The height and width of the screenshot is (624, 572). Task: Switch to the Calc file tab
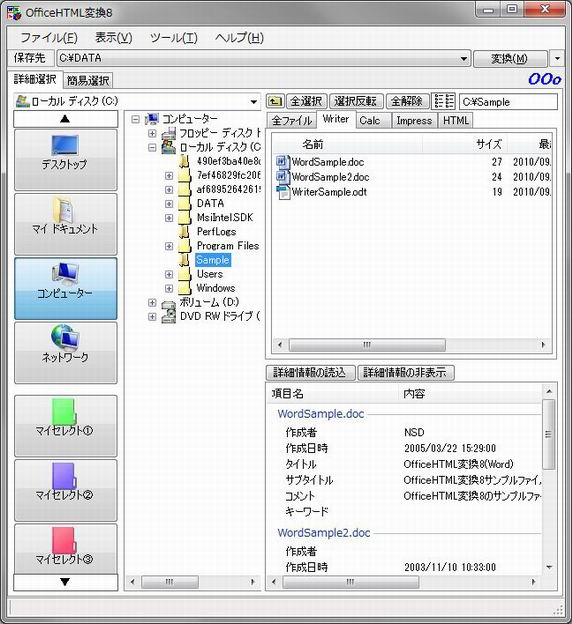click(x=369, y=120)
